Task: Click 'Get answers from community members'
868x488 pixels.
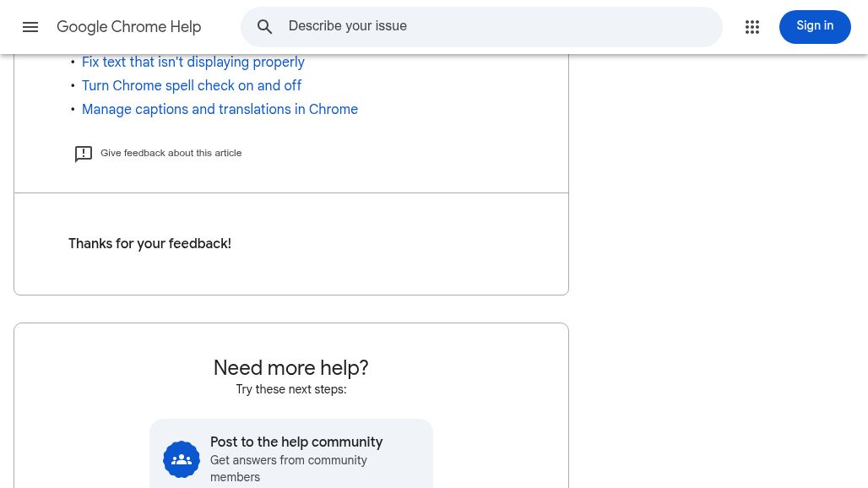Action: pos(289,469)
